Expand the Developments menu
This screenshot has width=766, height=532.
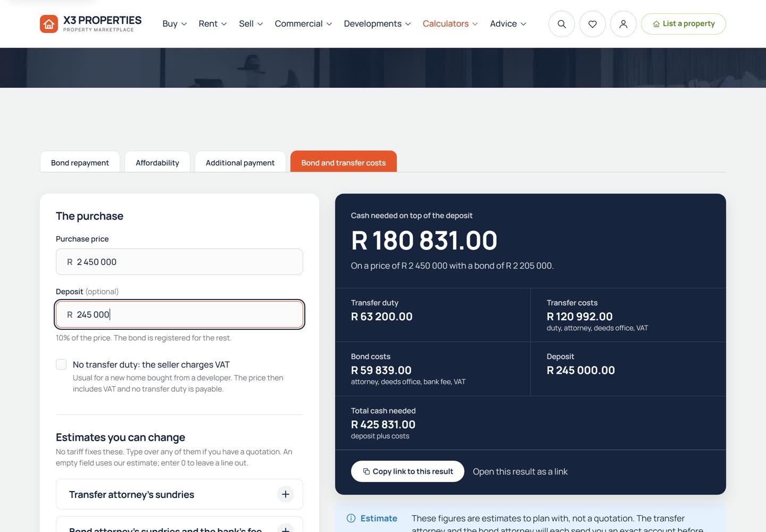[378, 24]
